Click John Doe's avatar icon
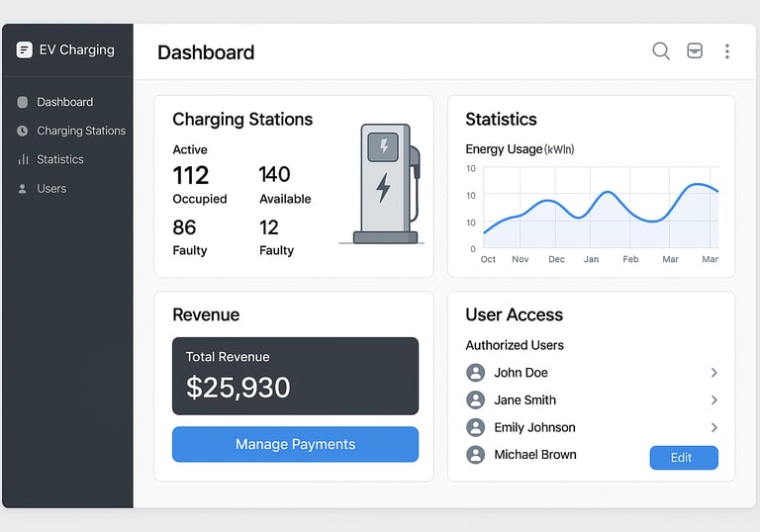Image resolution: width=760 pixels, height=532 pixels. point(476,373)
